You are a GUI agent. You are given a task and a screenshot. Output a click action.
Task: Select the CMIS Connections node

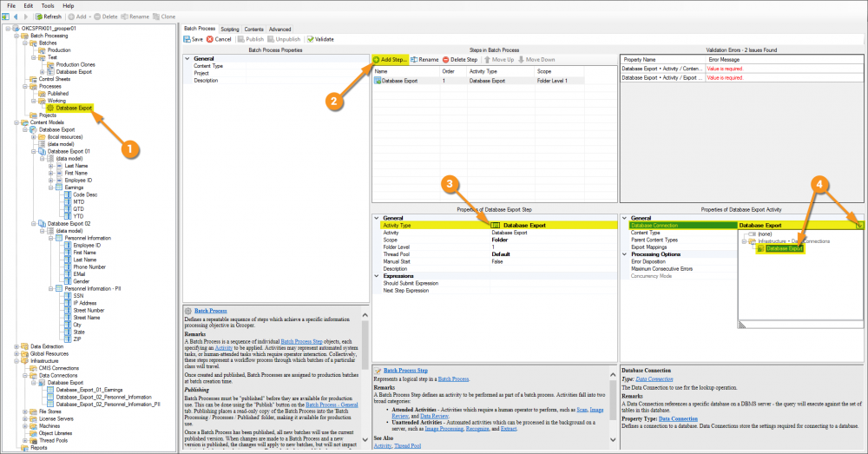[59, 368]
